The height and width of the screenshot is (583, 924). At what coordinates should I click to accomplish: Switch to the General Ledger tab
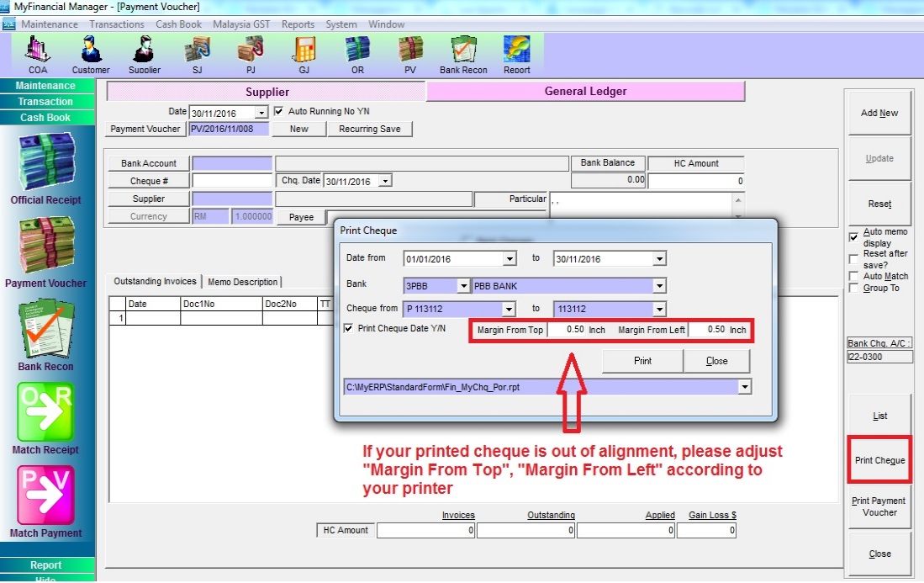point(585,92)
